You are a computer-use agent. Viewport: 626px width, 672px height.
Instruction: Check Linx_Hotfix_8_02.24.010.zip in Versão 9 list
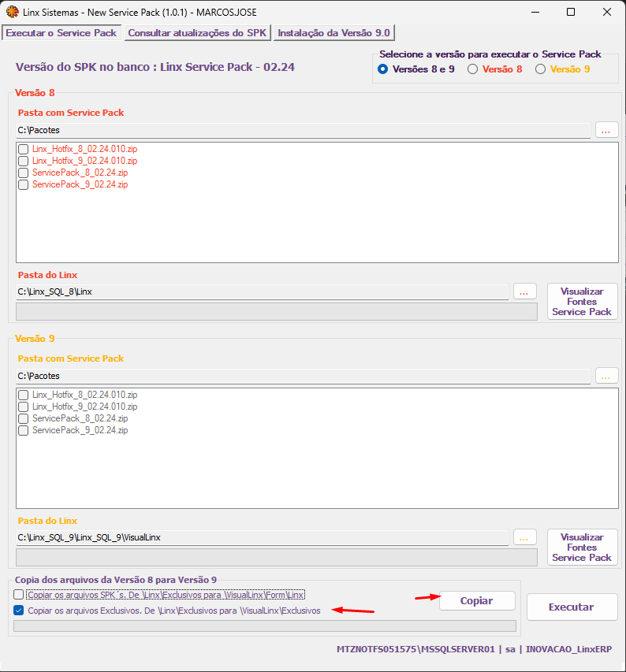[23, 395]
